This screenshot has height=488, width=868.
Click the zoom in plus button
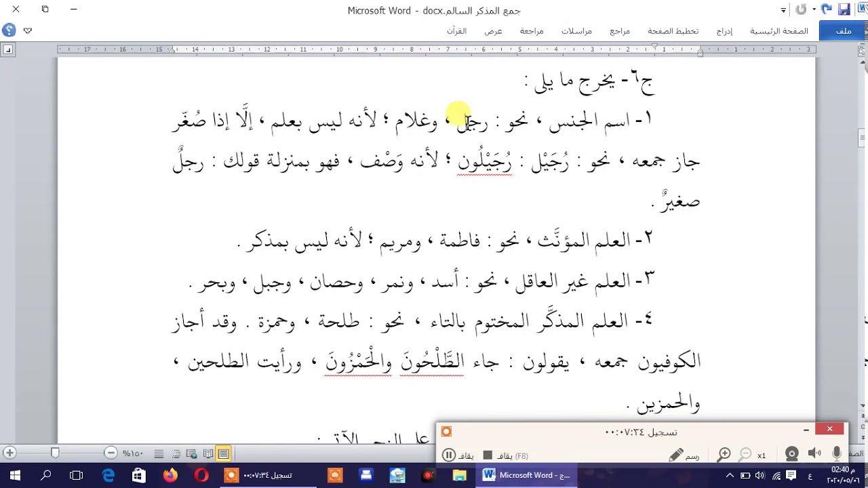pos(9,453)
